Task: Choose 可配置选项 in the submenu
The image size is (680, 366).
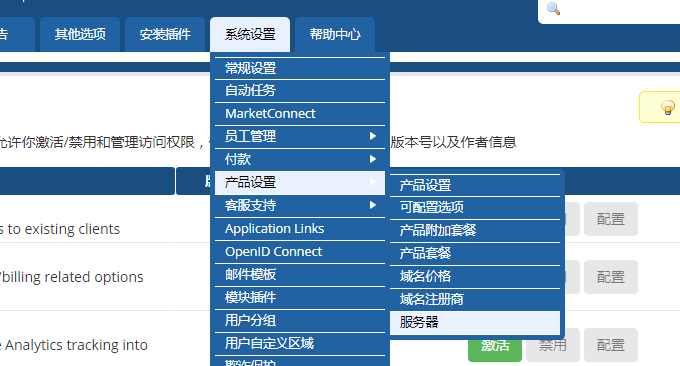Action: 475,207
